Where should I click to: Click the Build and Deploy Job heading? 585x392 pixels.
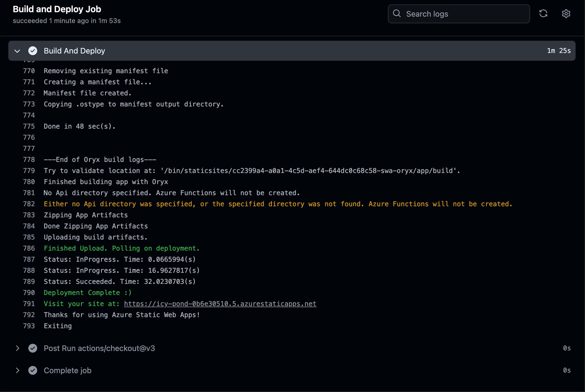[57, 9]
